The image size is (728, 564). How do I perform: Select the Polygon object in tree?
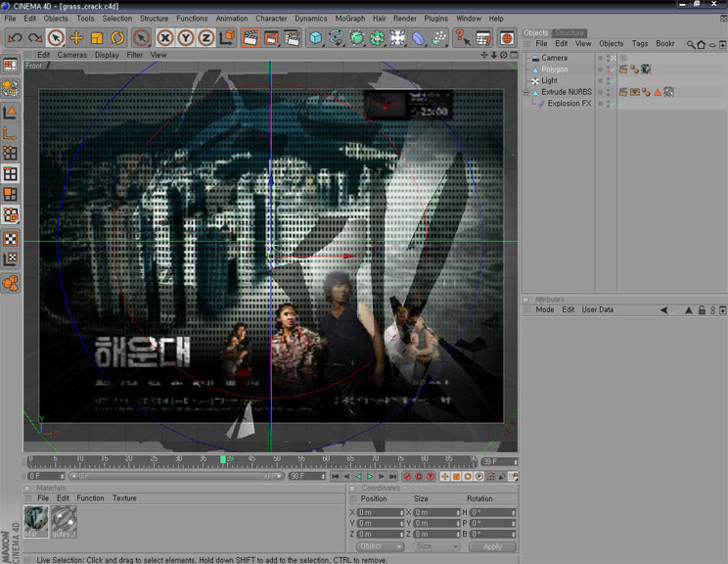click(555, 70)
